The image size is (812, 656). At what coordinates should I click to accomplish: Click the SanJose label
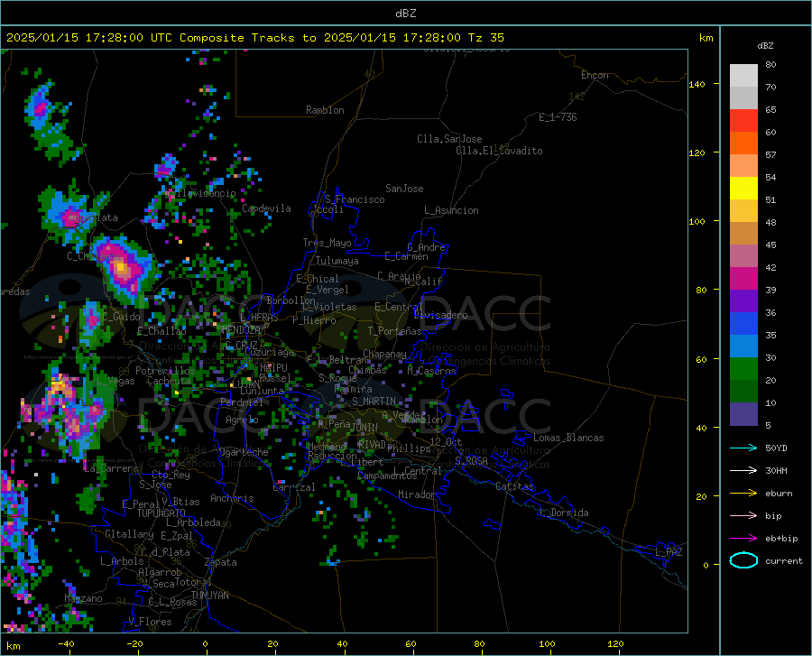[404, 189]
